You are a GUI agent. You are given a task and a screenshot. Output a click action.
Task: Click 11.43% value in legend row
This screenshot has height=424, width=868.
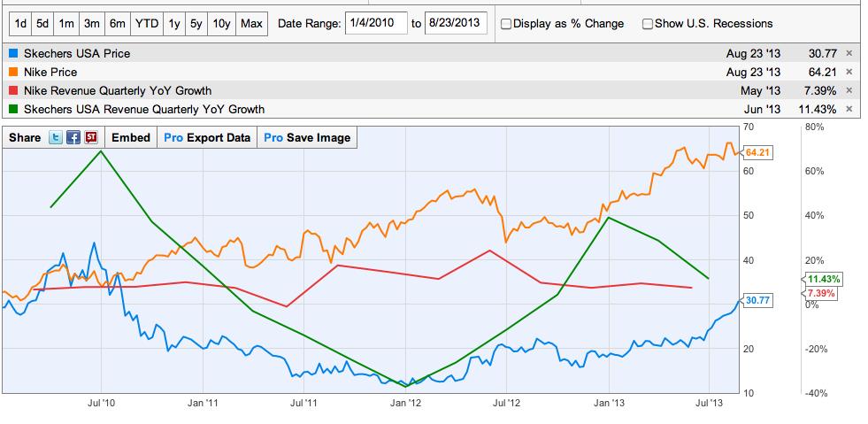pos(817,109)
